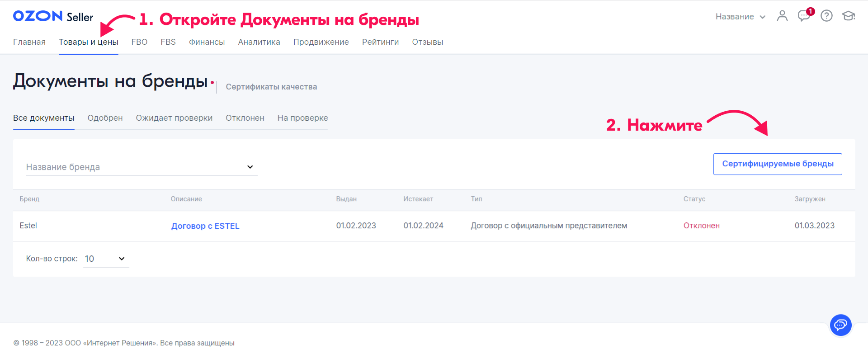Open the Финансы menu item

point(207,42)
